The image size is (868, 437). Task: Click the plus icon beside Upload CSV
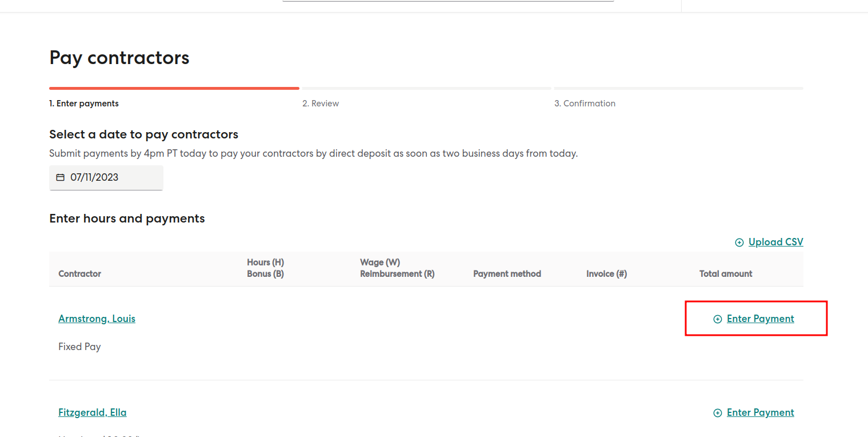pos(739,243)
